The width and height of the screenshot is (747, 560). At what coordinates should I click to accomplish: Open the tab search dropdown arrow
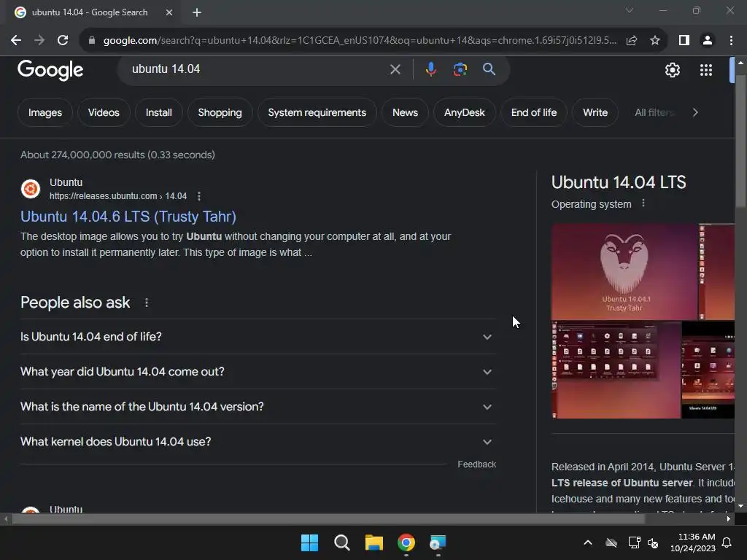click(x=630, y=10)
